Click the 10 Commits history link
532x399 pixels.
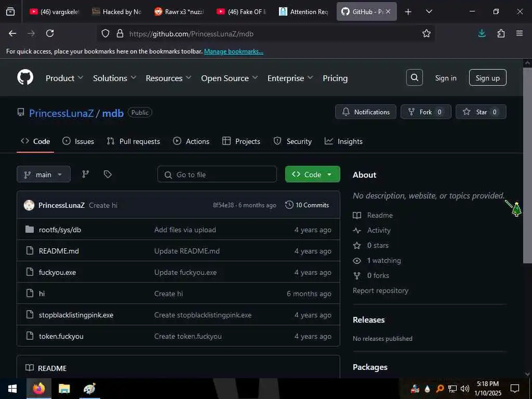click(x=307, y=205)
